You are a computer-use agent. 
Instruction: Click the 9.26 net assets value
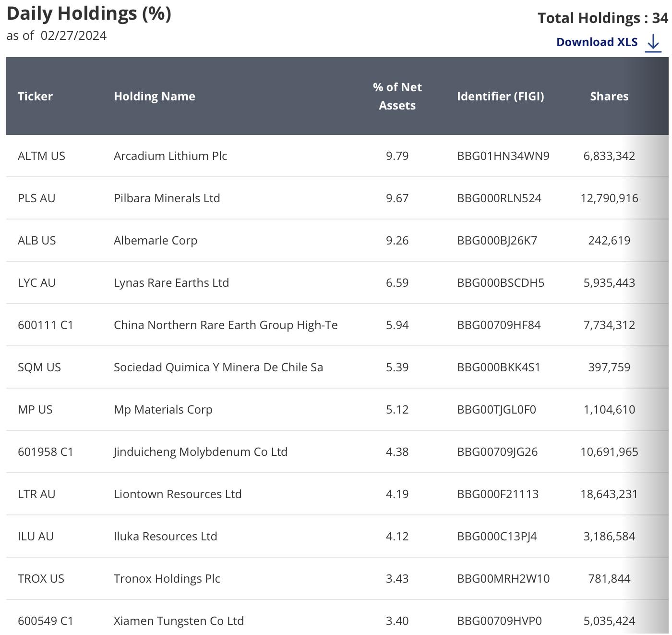(x=397, y=240)
